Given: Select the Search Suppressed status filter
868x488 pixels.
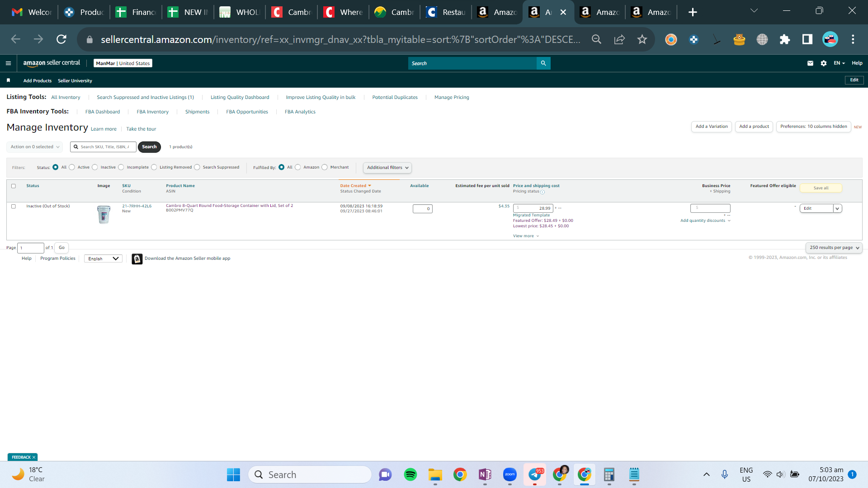Looking at the screenshot, I should (197, 167).
